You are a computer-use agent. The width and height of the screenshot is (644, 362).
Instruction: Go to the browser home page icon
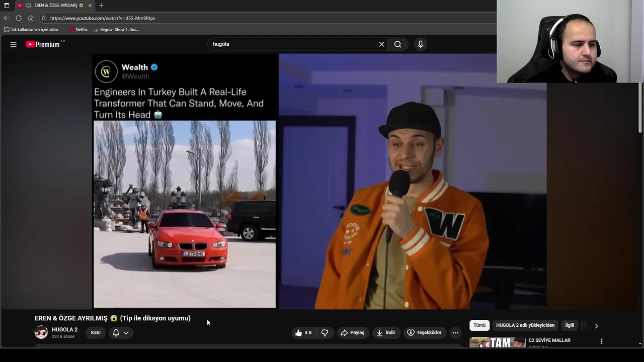click(x=31, y=18)
